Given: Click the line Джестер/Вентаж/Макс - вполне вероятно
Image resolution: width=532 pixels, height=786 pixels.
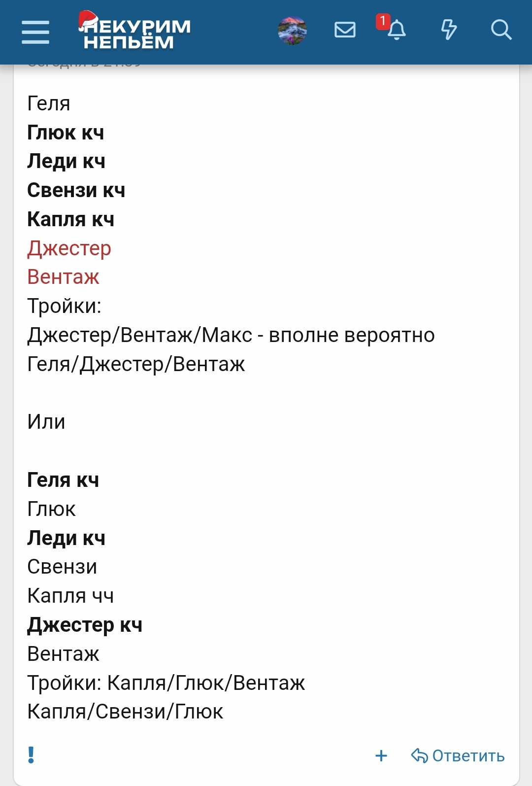Looking at the screenshot, I should pyautogui.click(x=231, y=335).
